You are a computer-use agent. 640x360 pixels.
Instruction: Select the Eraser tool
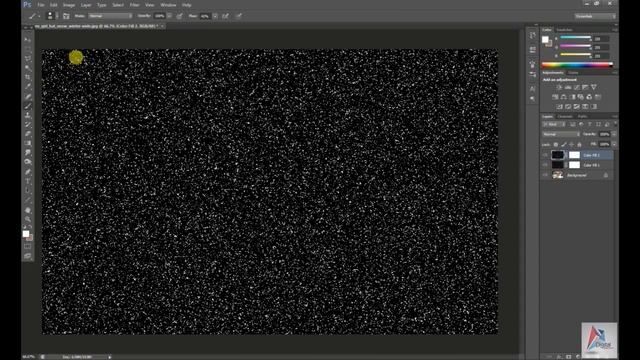click(28, 134)
